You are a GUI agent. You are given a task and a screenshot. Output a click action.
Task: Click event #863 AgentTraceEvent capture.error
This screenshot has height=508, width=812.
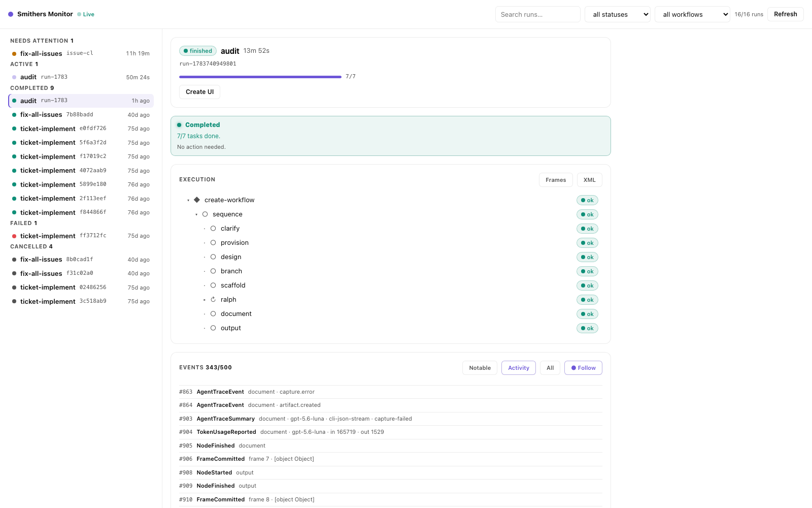(391, 392)
